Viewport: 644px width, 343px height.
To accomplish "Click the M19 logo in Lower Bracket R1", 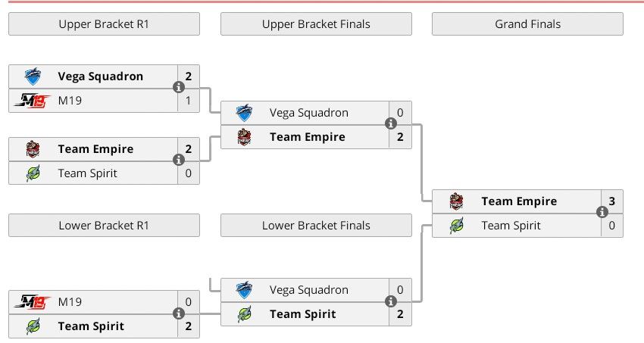I will (x=33, y=302).
